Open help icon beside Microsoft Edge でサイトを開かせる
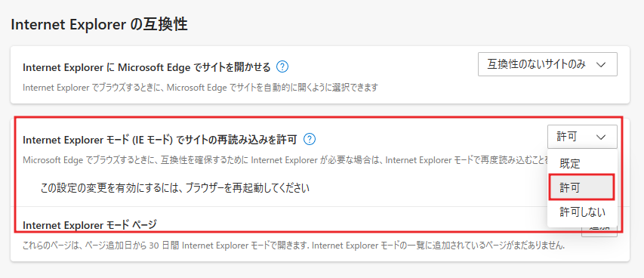Image resolution: width=644 pixels, height=278 pixels. [282, 66]
